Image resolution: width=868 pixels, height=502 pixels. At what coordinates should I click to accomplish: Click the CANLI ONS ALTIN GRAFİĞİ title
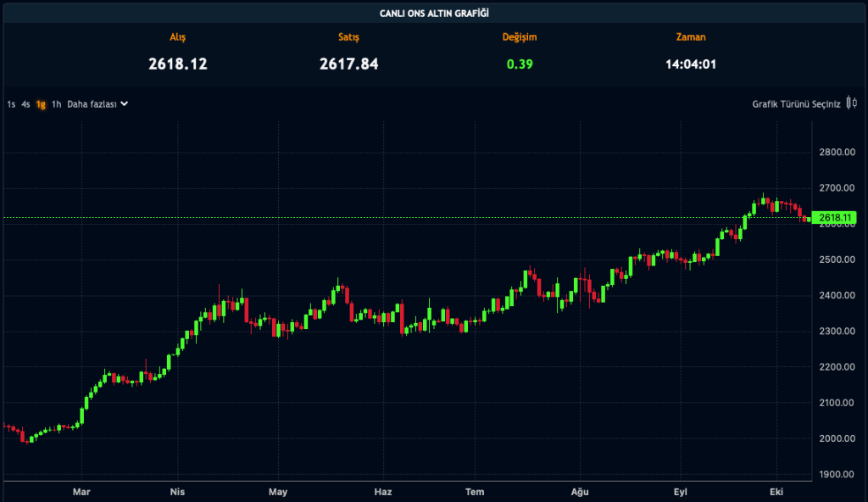434,14
